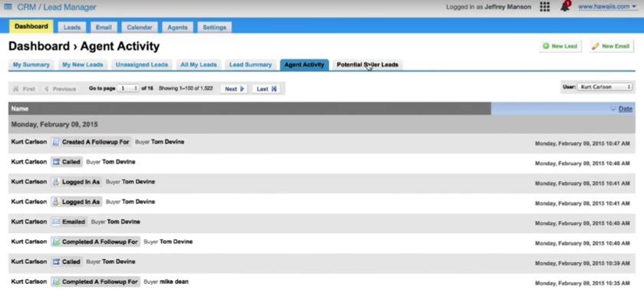The height and width of the screenshot is (290, 644).
Task: Go to the Next page
Action: click(234, 89)
